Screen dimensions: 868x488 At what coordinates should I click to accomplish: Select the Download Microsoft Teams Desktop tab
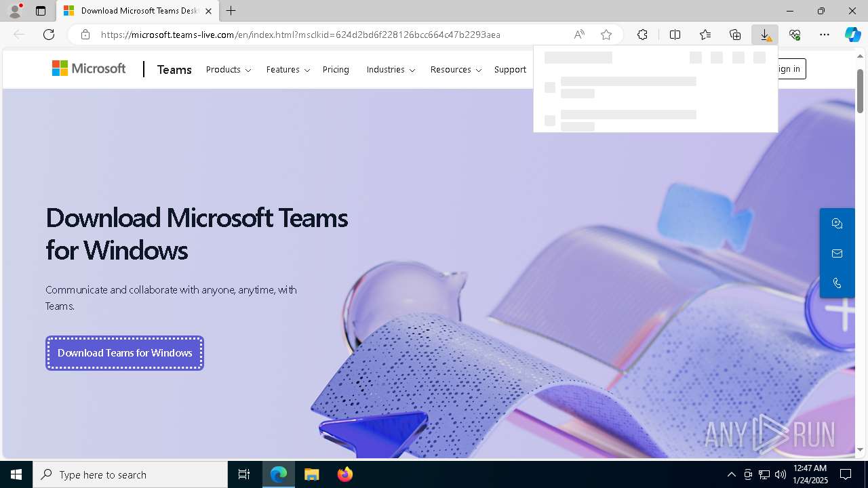coord(137,11)
